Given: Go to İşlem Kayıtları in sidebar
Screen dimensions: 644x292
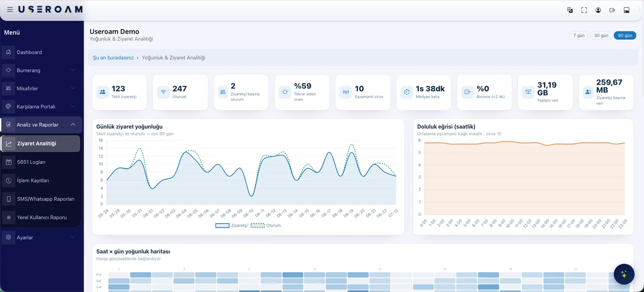Looking at the screenshot, I should (41, 180).
